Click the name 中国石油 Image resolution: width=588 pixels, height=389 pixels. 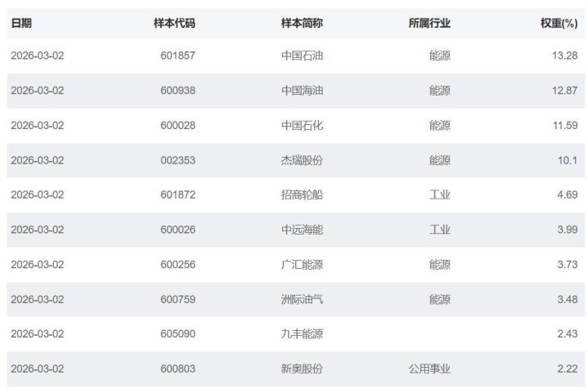pos(302,56)
